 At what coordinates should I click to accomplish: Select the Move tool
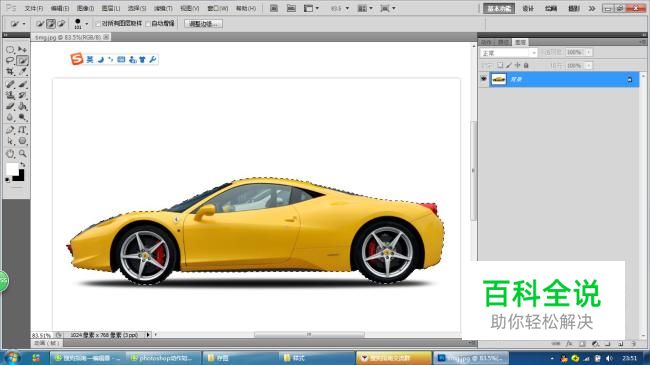tap(22, 50)
